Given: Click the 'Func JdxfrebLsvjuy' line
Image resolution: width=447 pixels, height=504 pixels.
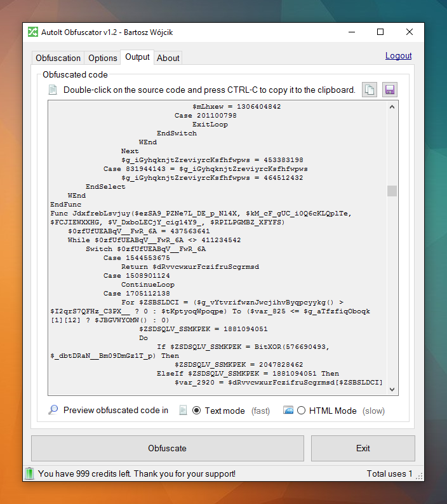Looking at the screenshot, I should [201, 214].
